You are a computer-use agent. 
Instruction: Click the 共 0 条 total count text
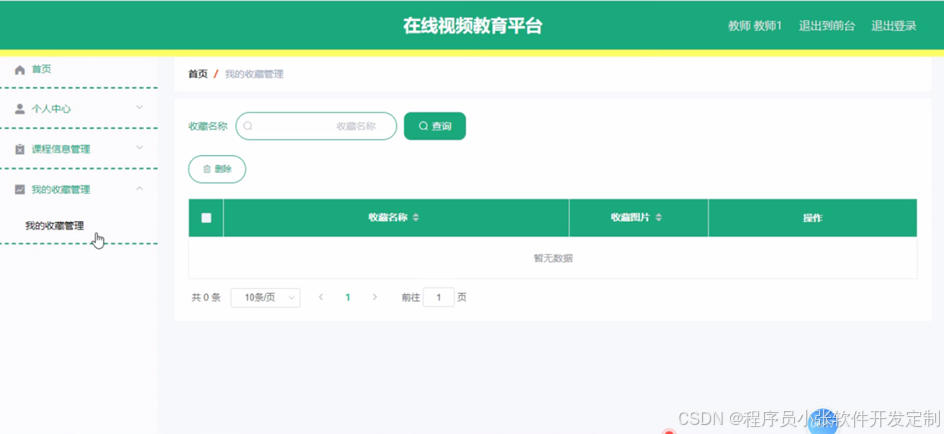(206, 297)
